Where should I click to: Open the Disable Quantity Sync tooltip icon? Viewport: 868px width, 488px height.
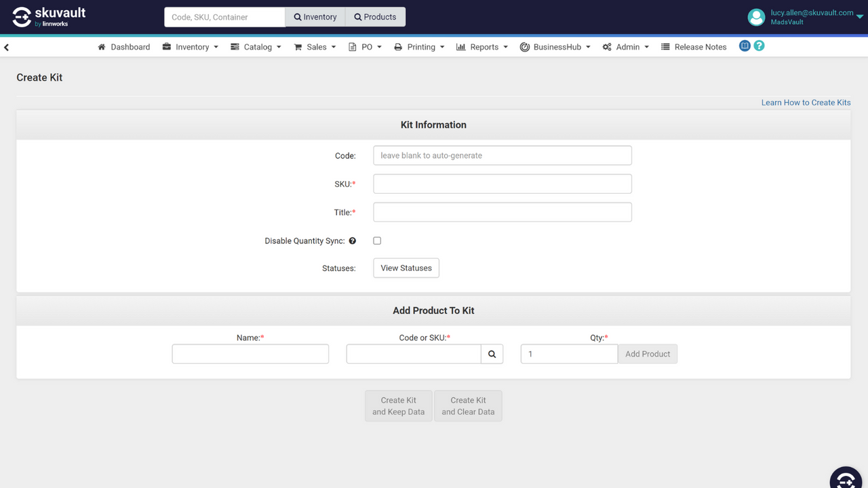[352, 241]
